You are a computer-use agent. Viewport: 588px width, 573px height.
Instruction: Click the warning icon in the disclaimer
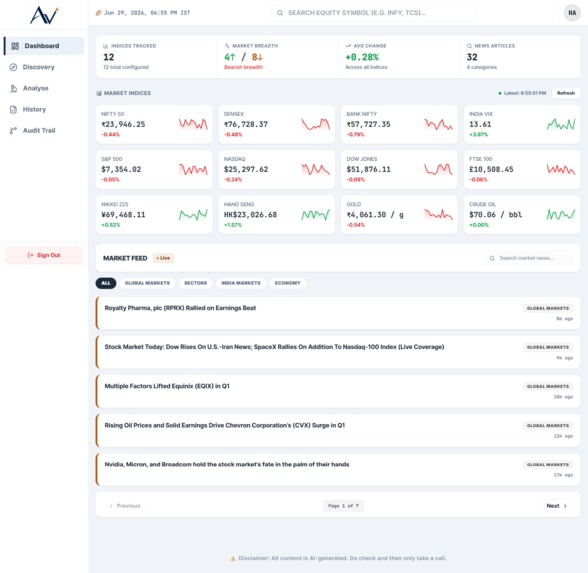point(233,558)
